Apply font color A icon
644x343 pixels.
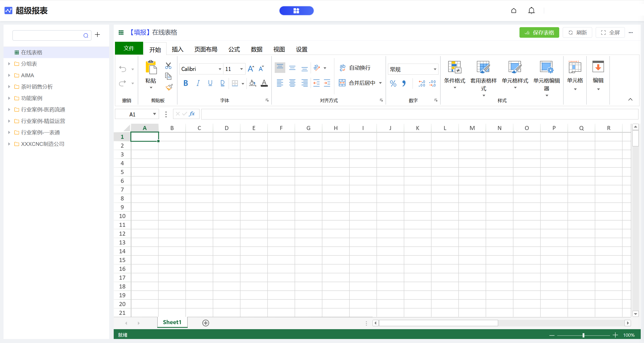click(264, 83)
